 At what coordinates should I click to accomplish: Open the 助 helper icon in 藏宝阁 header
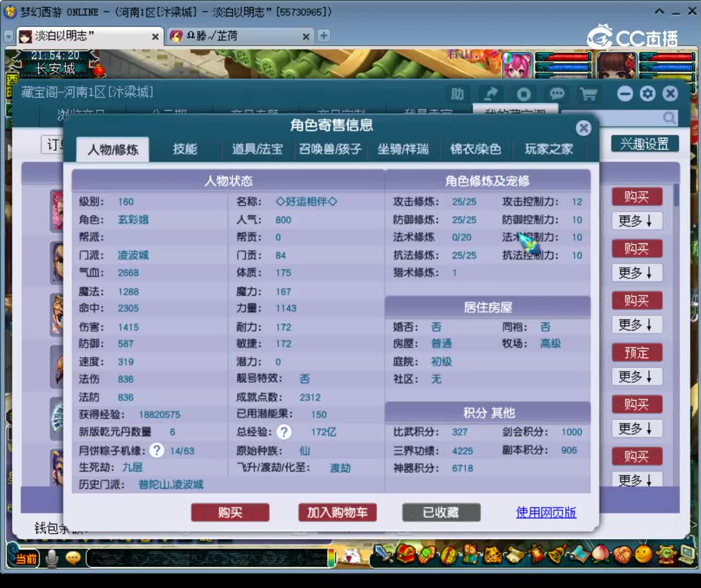(x=457, y=94)
